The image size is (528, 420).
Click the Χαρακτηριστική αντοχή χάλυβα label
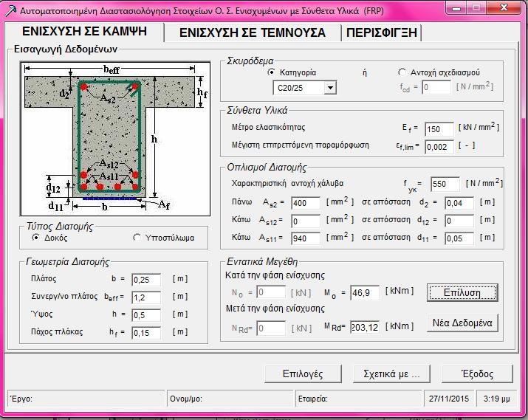[287, 183]
